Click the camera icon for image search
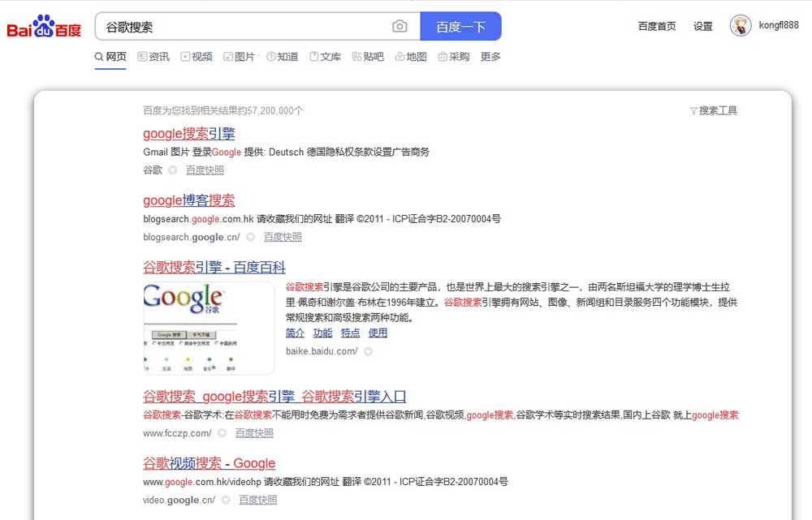The image size is (812, 520). pos(399,26)
